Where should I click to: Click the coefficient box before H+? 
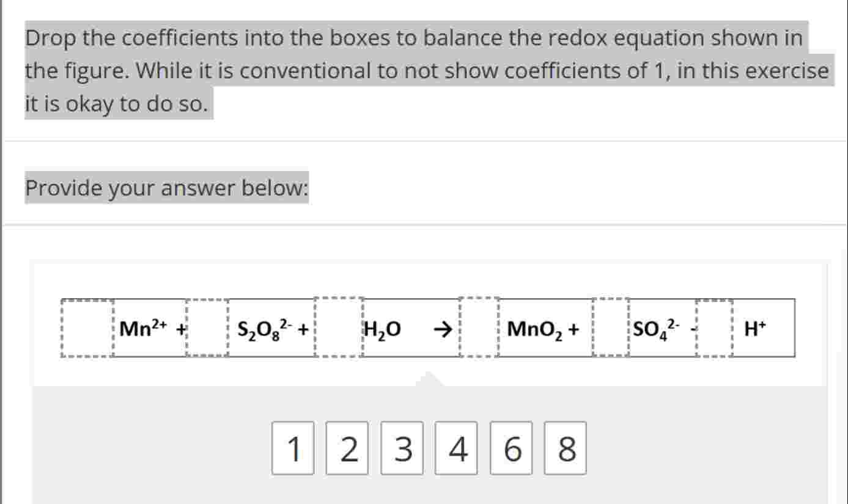713,329
